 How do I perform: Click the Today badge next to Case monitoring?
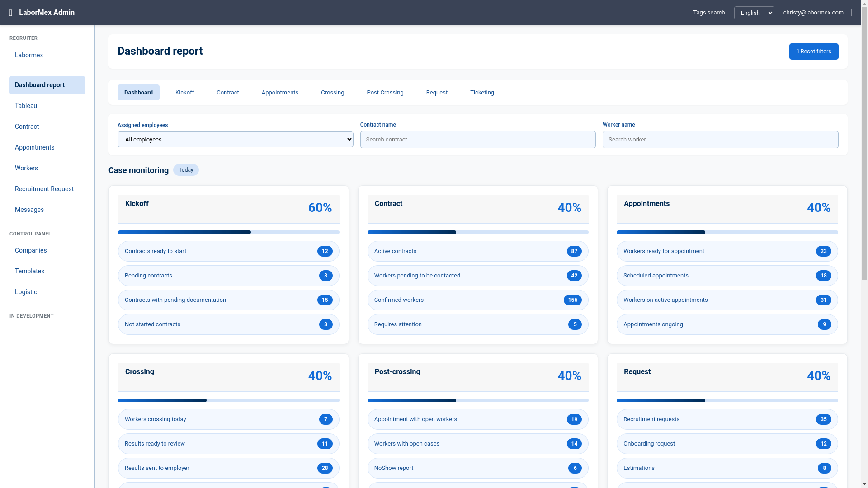tap(186, 170)
